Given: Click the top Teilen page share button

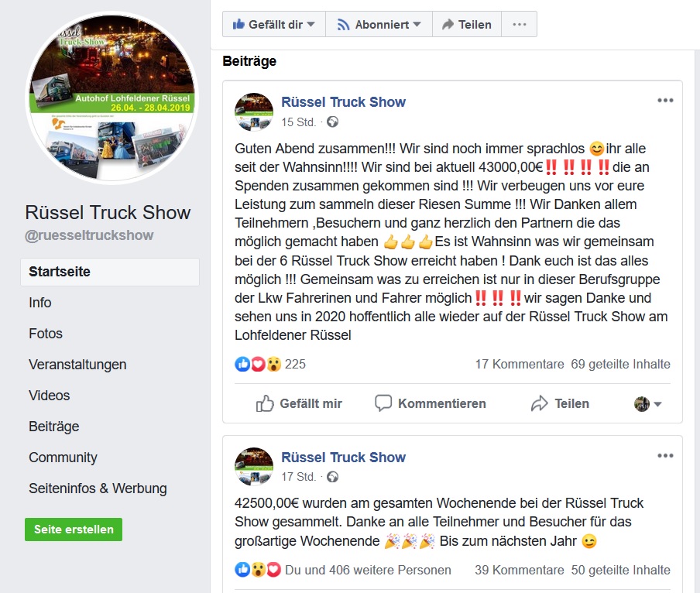Looking at the screenshot, I should click(x=467, y=25).
